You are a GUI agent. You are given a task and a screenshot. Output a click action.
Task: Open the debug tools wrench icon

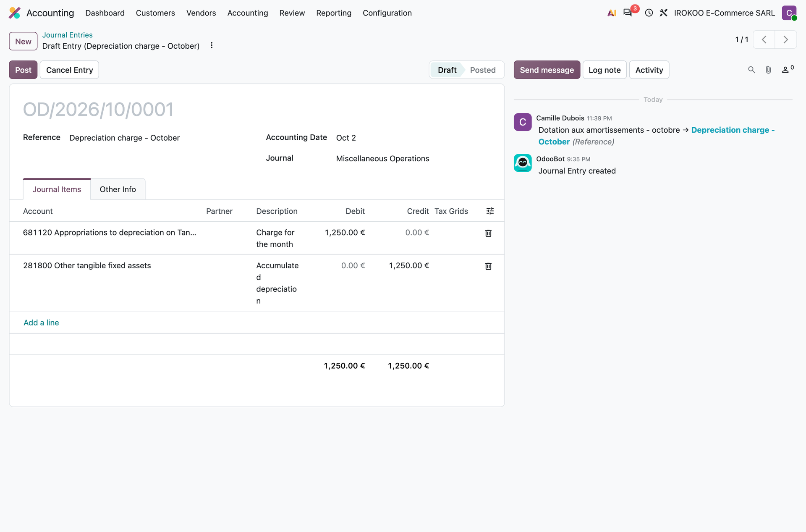pyautogui.click(x=664, y=13)
